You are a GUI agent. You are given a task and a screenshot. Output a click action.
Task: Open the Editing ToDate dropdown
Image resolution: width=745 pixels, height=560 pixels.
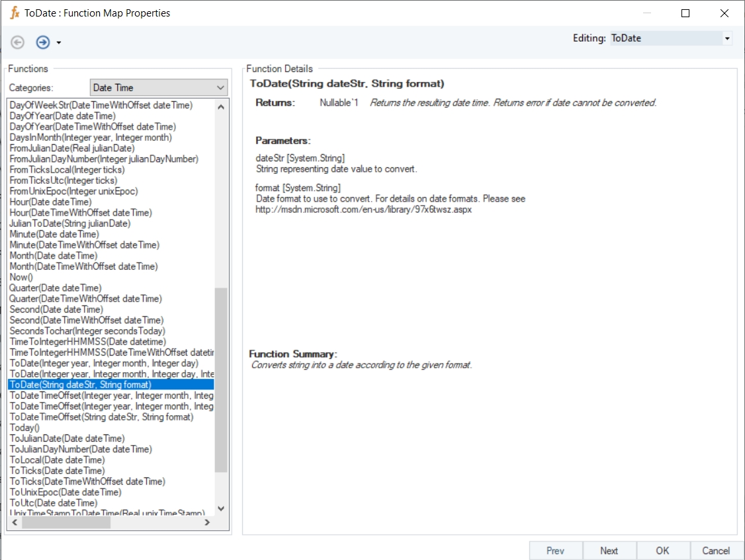(727, 38)
